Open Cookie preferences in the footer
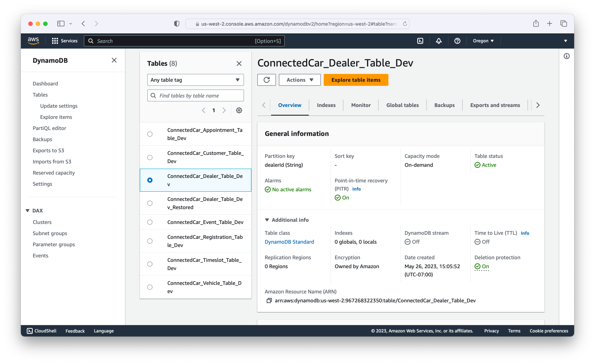This screenshot has height=364, width=595. [x=549, y=331]
